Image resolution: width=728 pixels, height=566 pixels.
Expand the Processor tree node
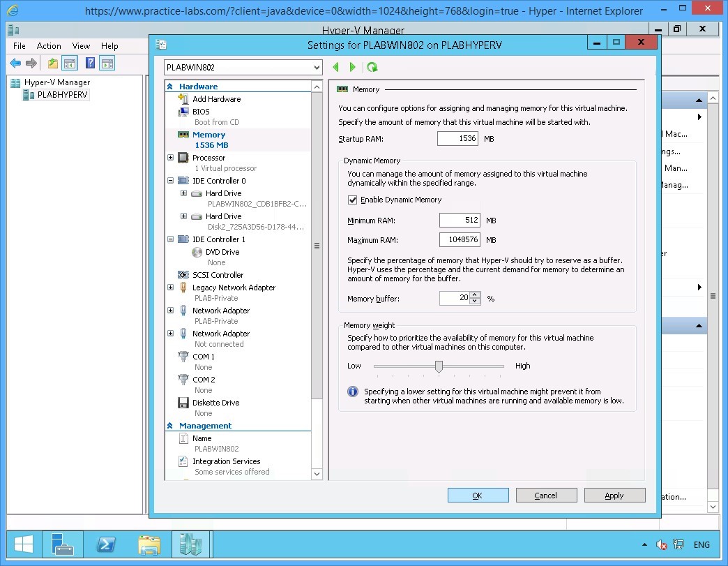pos(170,157)
